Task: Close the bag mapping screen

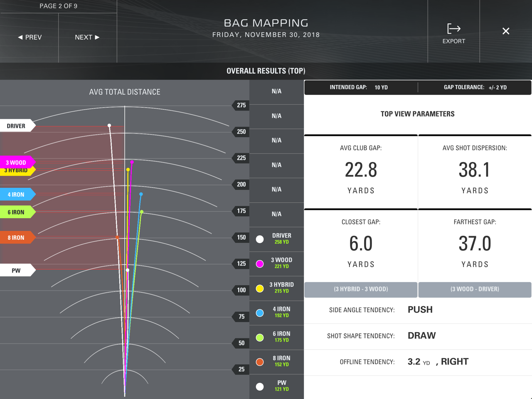Action: [506, 31]
